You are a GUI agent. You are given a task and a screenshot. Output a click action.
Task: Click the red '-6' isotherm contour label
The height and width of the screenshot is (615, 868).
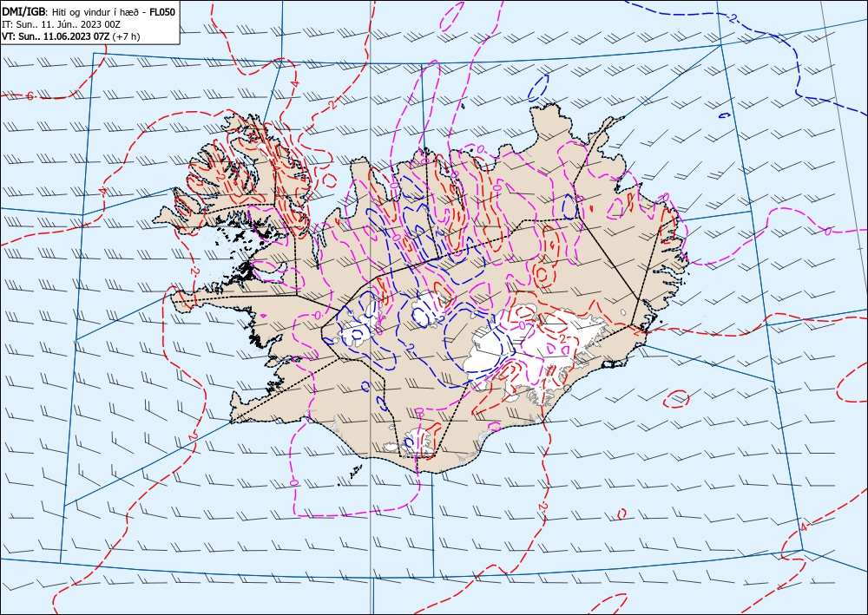[x=30, y=95]
